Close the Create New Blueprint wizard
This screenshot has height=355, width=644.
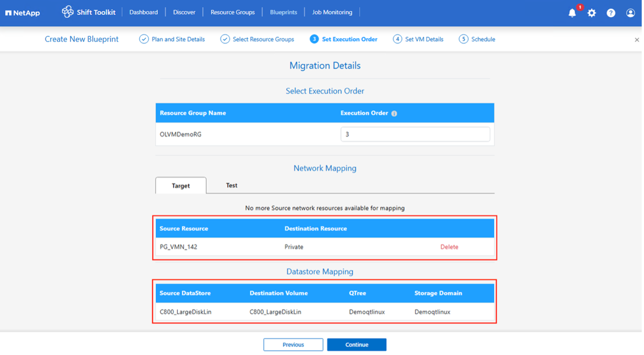point(637,40)
